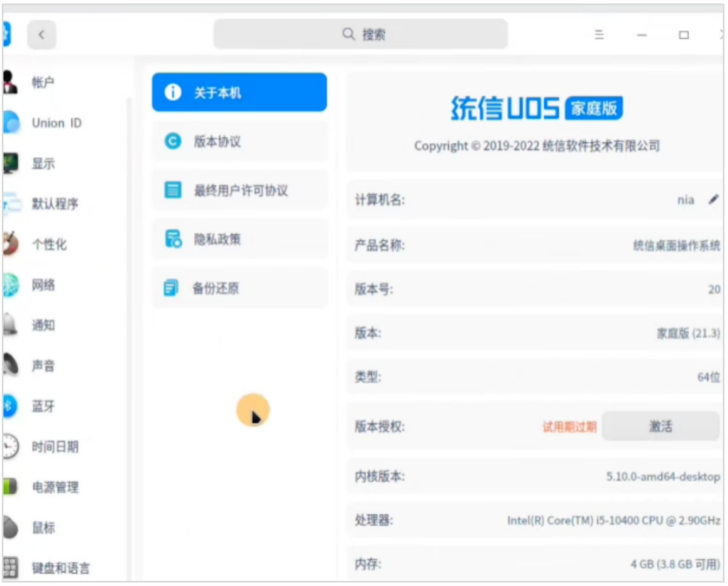Click the 64位 type value
Screen dimensions: 728x586
click(x=709, y=377)
